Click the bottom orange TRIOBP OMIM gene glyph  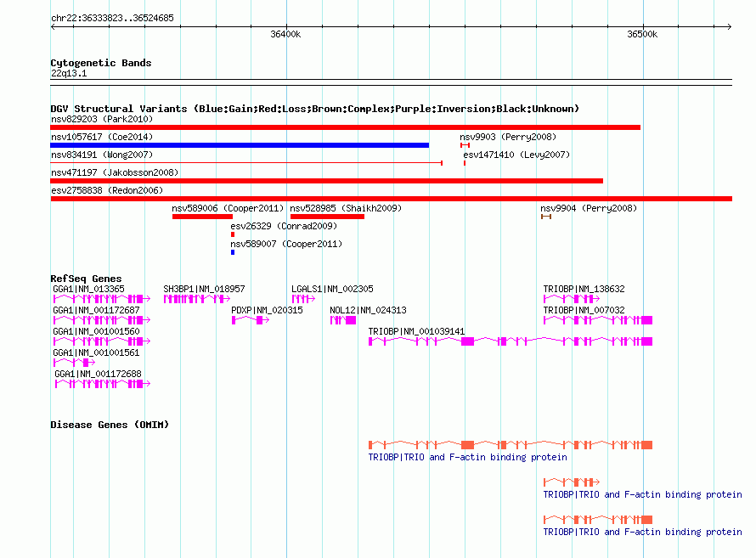[598, 520]
